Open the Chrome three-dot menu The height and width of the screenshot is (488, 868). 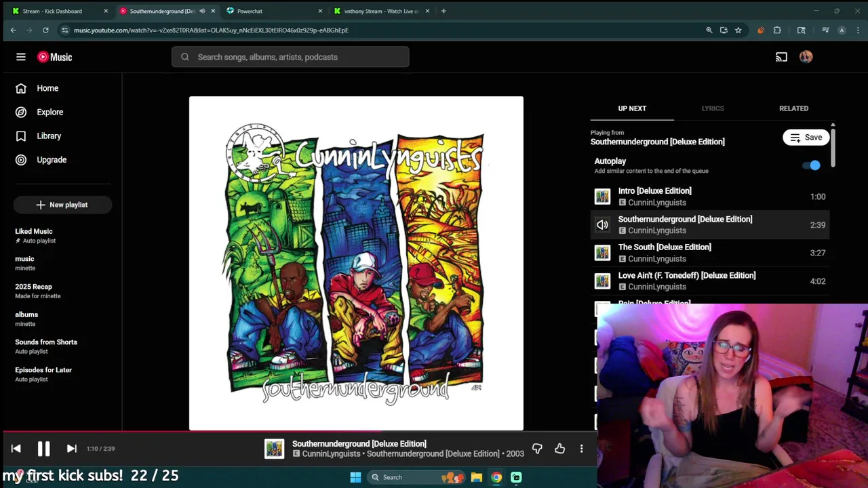pyautogui.click(x=859, y=30)
